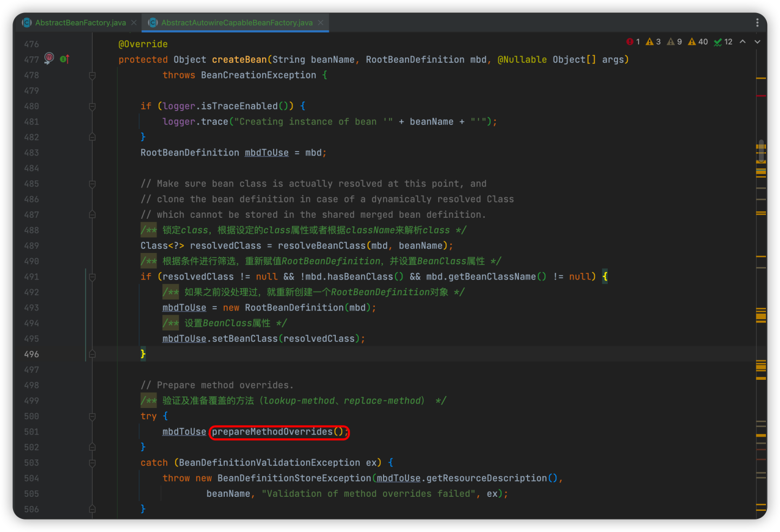Image resolution: width=780 pixels, height=532 pixels.
Task: Click the red error stripe mark in scrollbar
Action: [761, 96]
